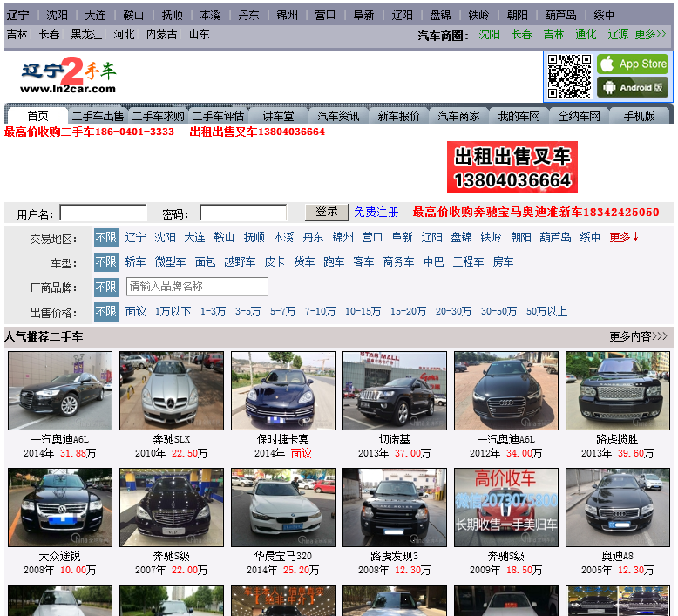The width and height of the screenshot is (678, 616).
Task: Open 奥迪A8 car thumbnail
Action: pyautogui.click(x=618, y=507)
